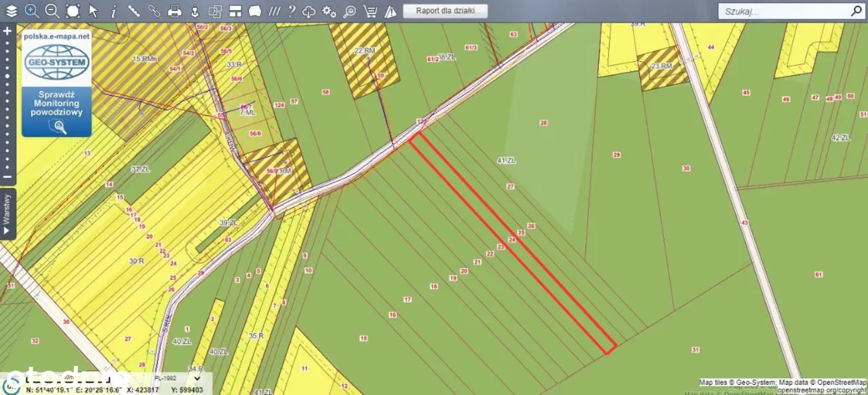Choose the object info 'i' tool
Viewport: 868px width, 395px height.
[113, 11]
